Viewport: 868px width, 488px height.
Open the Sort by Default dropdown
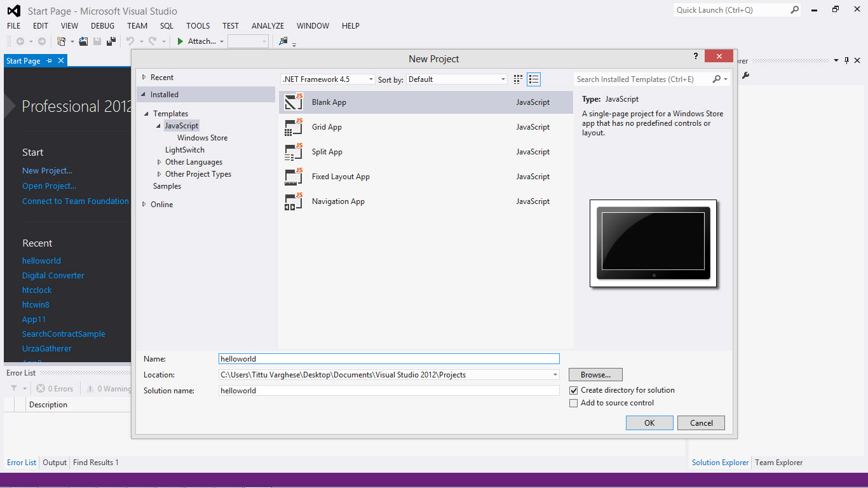pos(501,79)
